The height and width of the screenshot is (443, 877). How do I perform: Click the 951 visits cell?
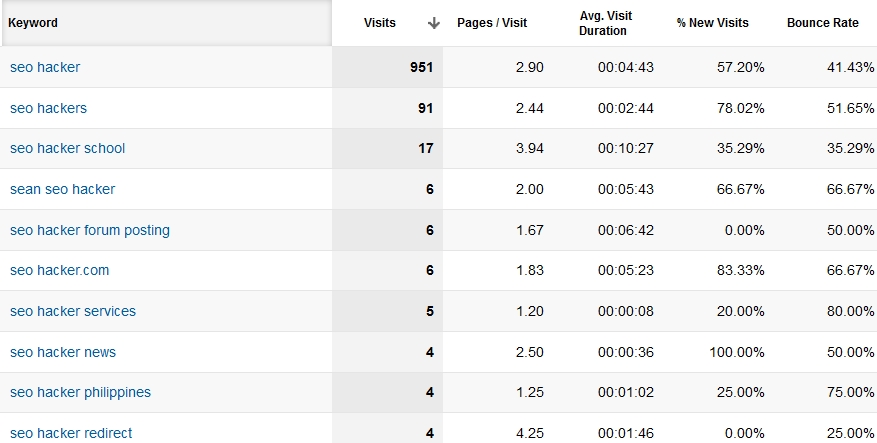click(420, 67)
